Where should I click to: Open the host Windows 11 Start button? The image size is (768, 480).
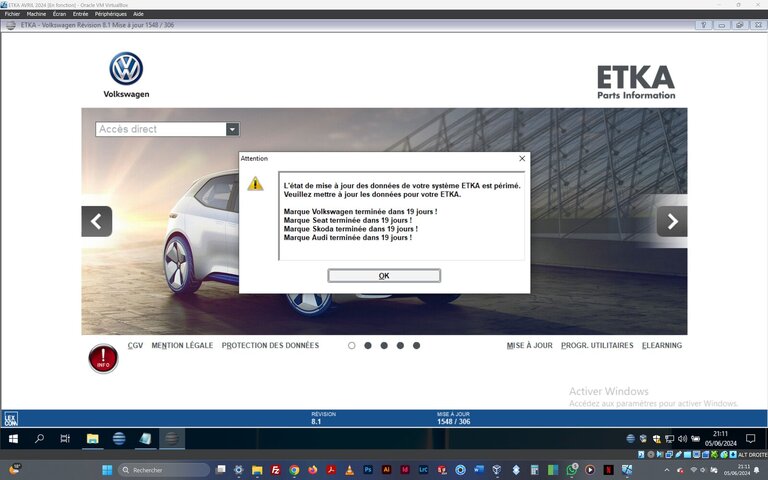click(x=107, y=470)
